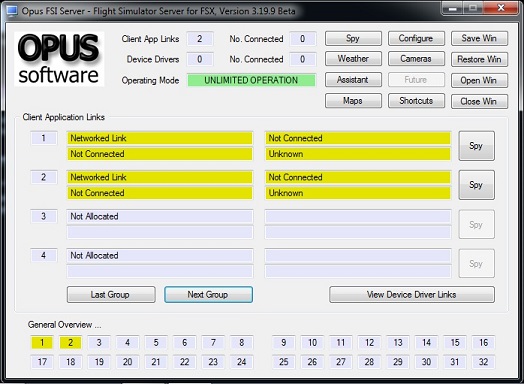Click client link number 2 box
This screenshot has height=384, width=524.
tap(44, 177)
